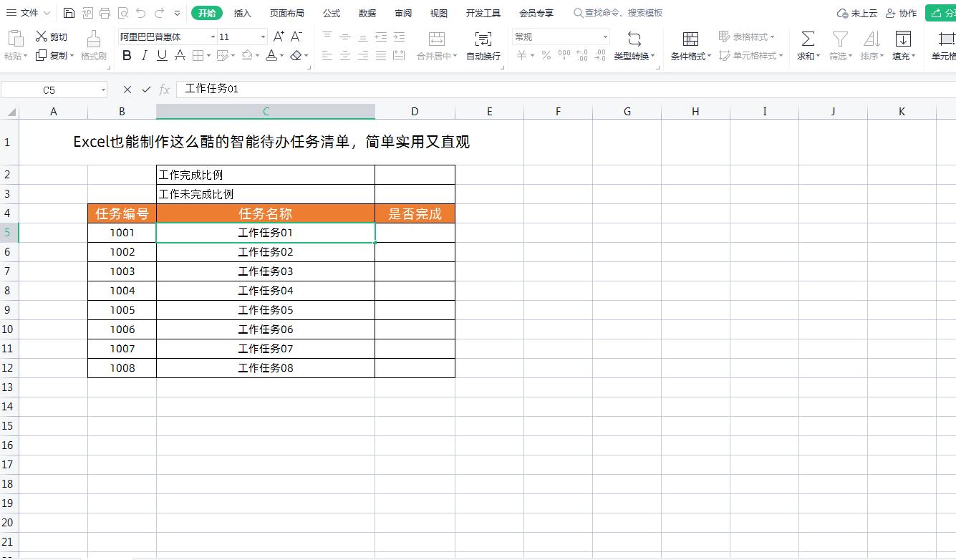
Task: Click the Name Box showing C5
Action: coord(50,89)
